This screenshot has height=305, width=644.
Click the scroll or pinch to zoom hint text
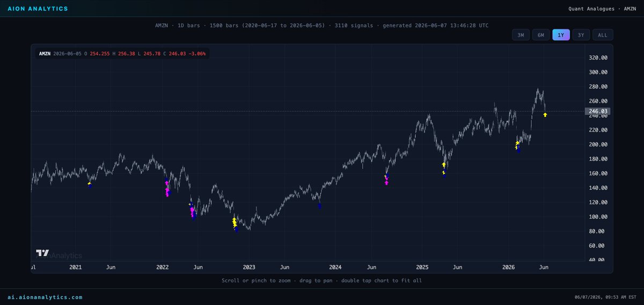coord(321,280)
